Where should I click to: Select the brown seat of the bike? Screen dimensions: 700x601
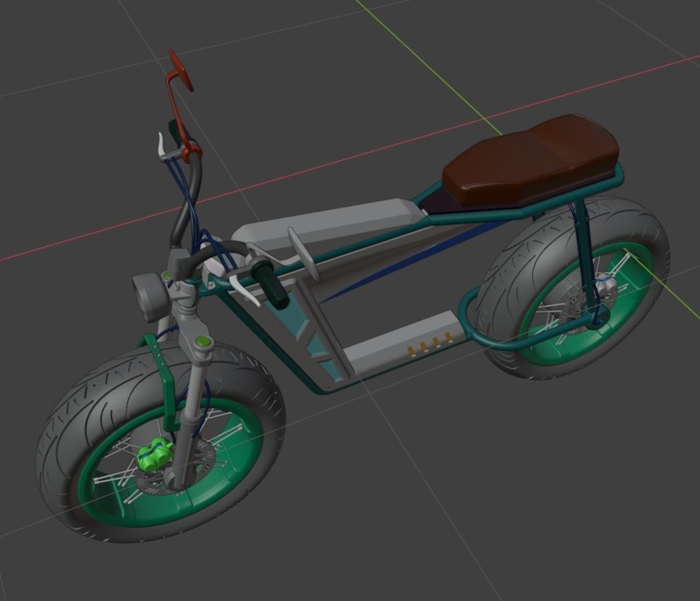tap(531, 160)
